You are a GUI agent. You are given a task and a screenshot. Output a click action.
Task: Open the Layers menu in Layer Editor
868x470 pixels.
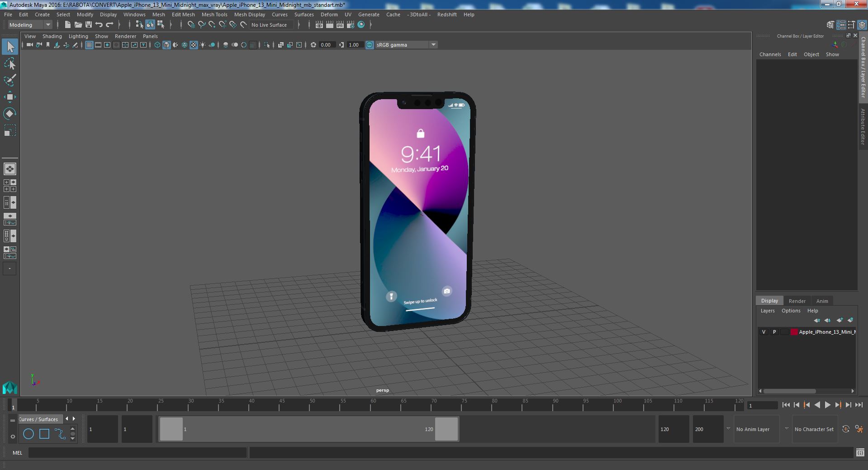pos(768,311)
